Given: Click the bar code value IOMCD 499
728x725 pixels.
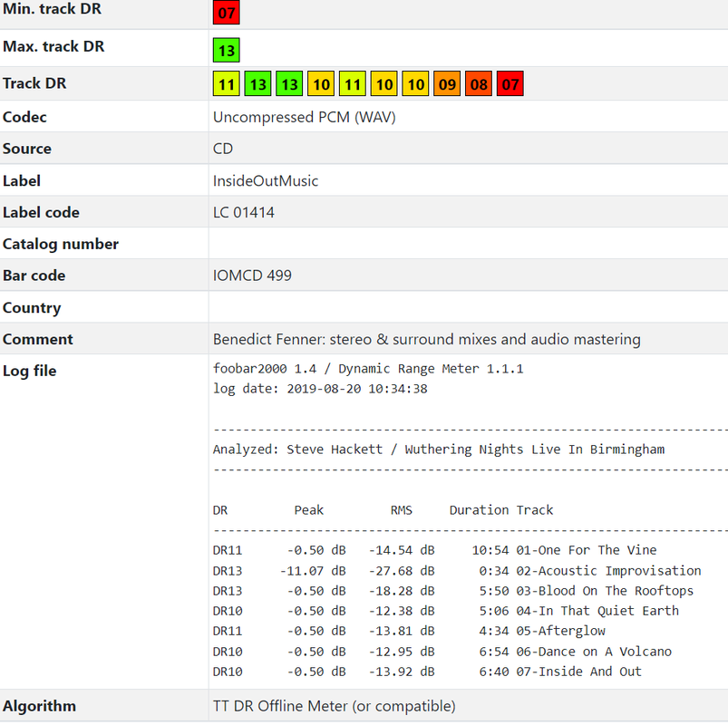Looking at the screenshot, I should tap(252, 275).
